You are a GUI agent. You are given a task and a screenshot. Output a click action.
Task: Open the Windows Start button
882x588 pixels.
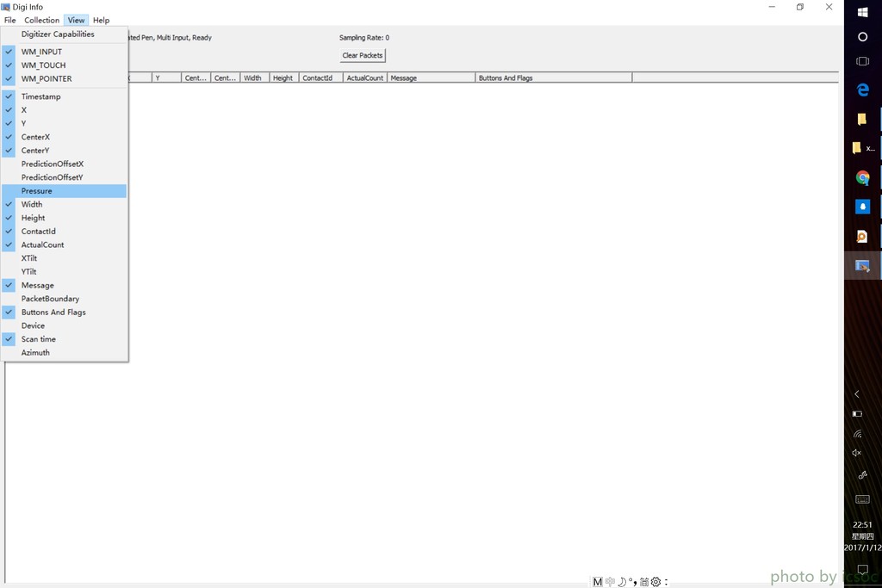click(x=862, y=12)
